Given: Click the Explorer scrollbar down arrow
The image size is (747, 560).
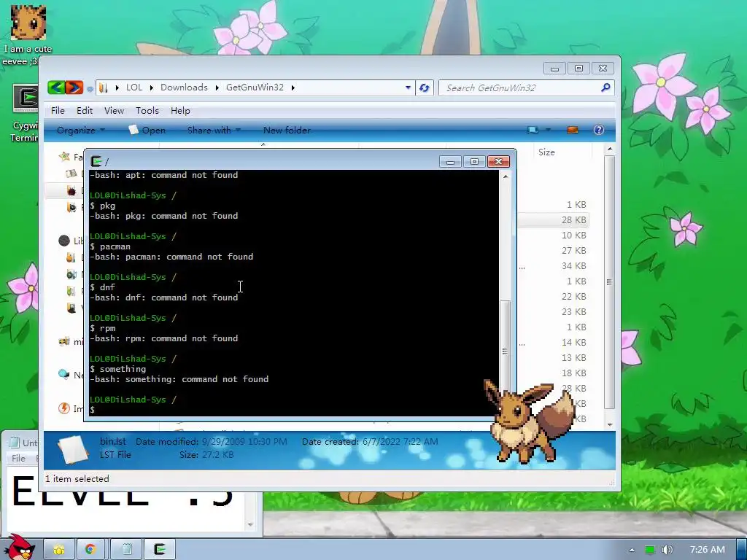Looking at the screenshot, I should [609, 424].
